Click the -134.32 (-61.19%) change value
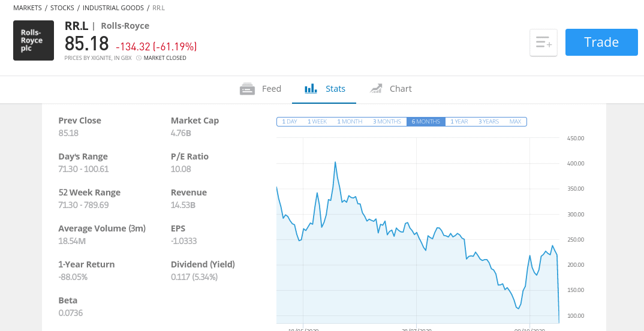The image size is (644, 331). click(x=157, y=47)
